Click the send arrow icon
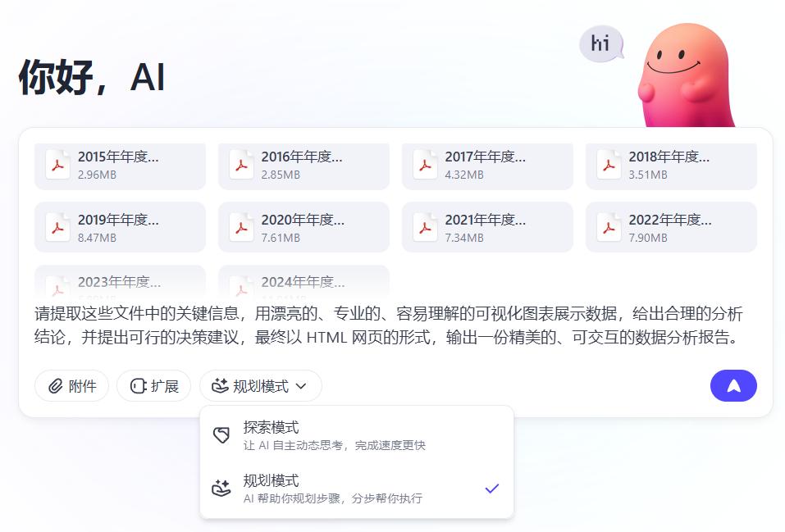 [x=733, y=385]
